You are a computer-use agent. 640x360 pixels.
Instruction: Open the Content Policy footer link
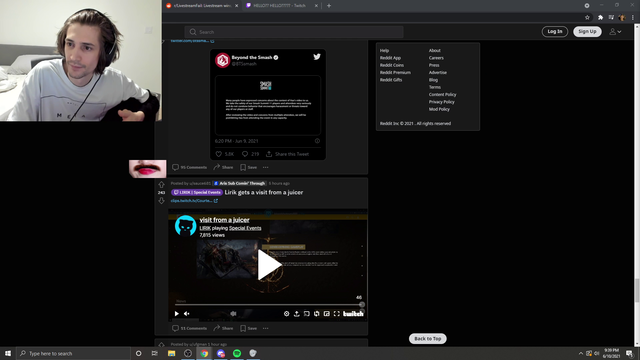[x=442, y=95]
